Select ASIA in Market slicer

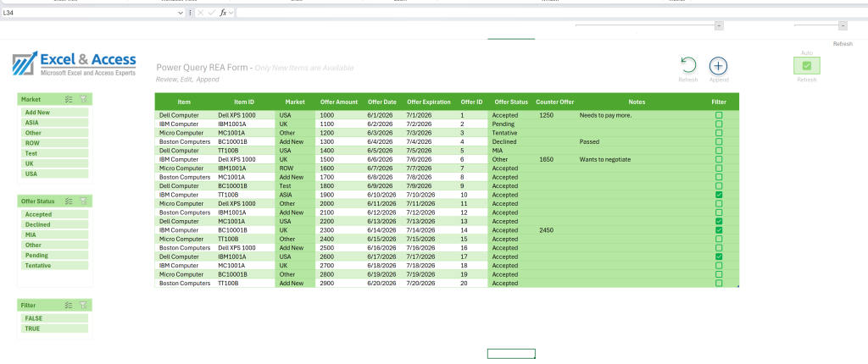[55, 123]
